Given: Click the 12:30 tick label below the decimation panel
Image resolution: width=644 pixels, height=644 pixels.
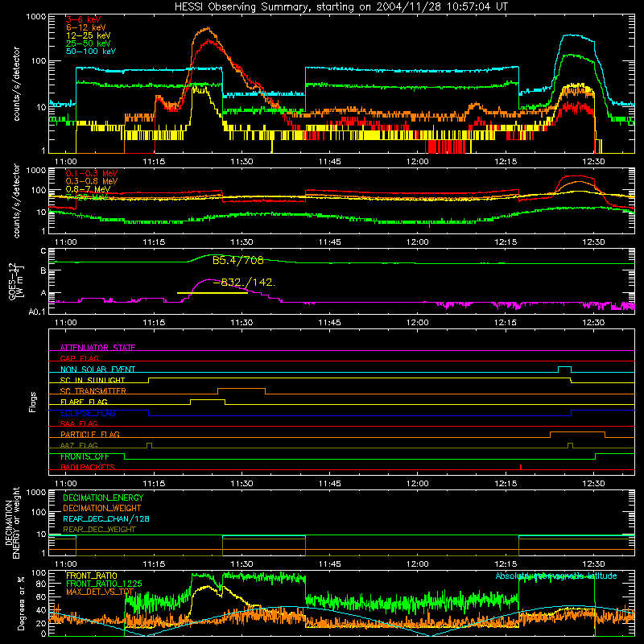Looking at the screenshot, I should [593, 563].
